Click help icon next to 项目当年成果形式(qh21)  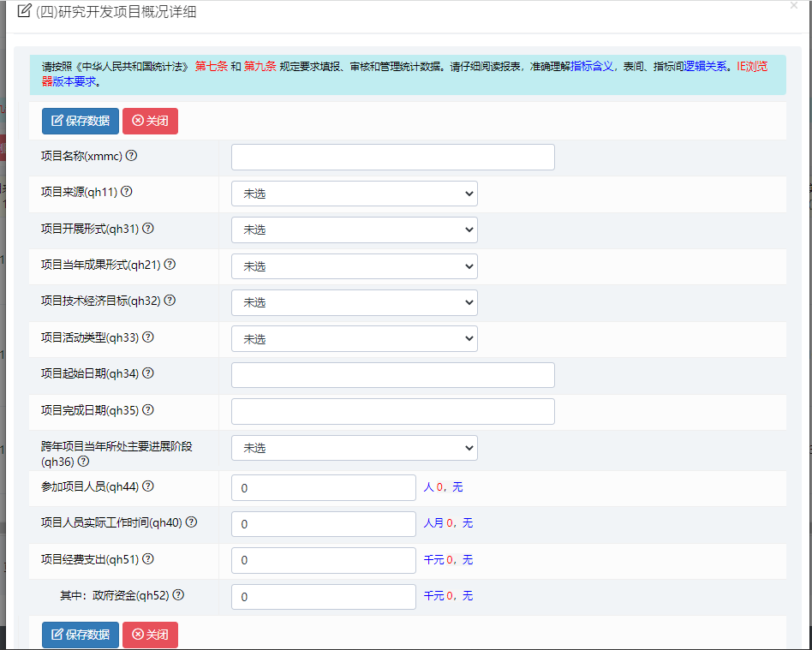point(170,264)
